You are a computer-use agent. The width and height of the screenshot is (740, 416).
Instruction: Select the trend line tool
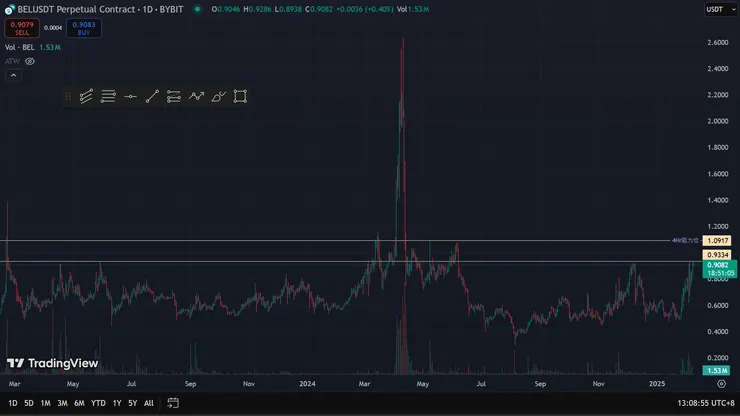click(152, 96)
